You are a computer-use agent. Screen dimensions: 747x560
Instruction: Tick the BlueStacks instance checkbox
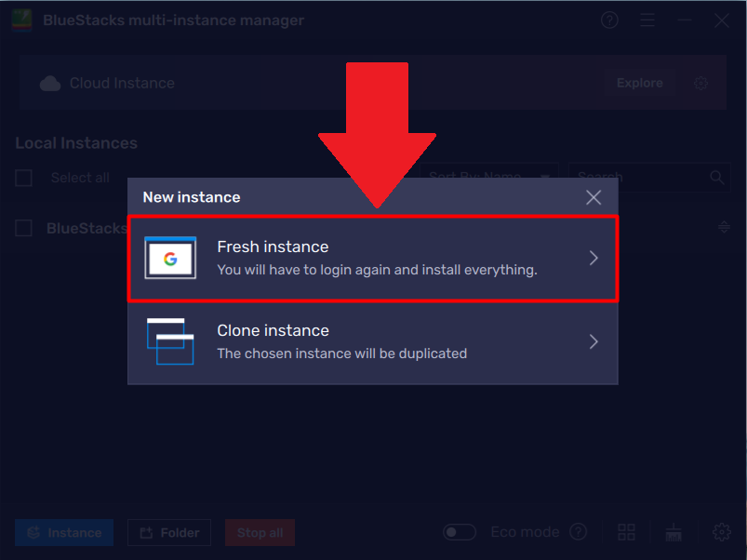pyautogui.click(x=23, y=228)
